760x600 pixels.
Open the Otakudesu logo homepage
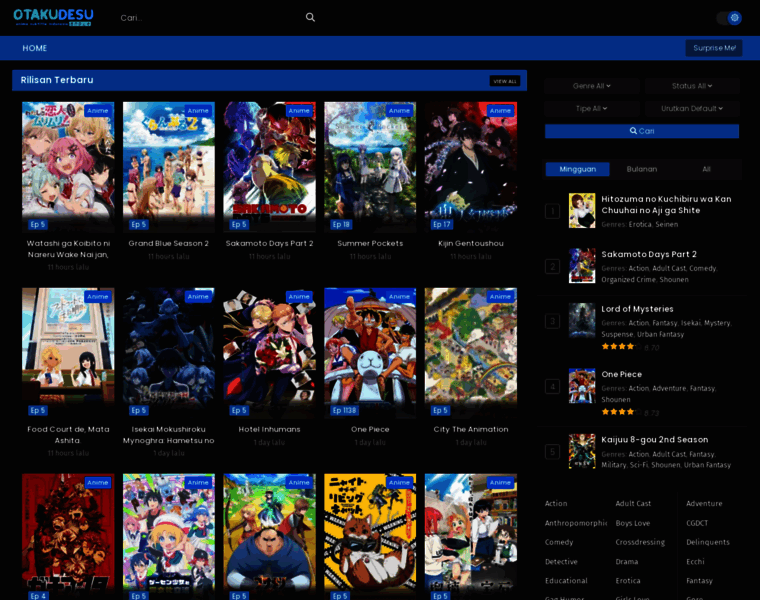pyautogui.click(x=53, y=17)
